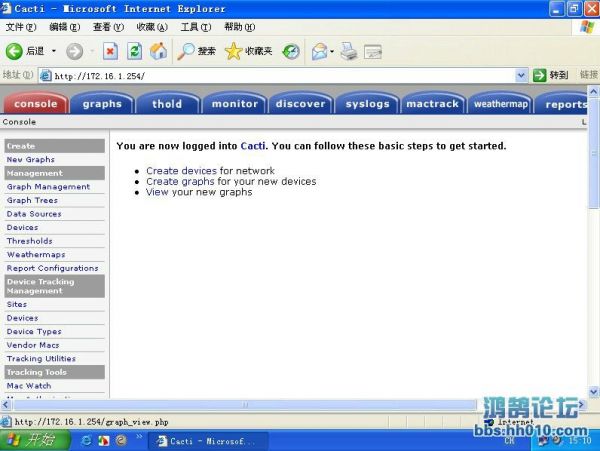The width and height of the screenshot is (600, 451).
Task: Open Sites under Device Tracking
Action: [x=17, y=304]
